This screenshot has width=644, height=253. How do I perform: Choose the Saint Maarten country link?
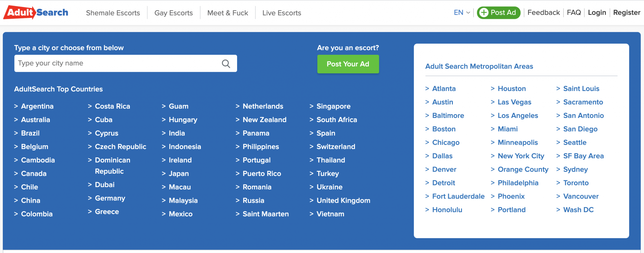265,214
